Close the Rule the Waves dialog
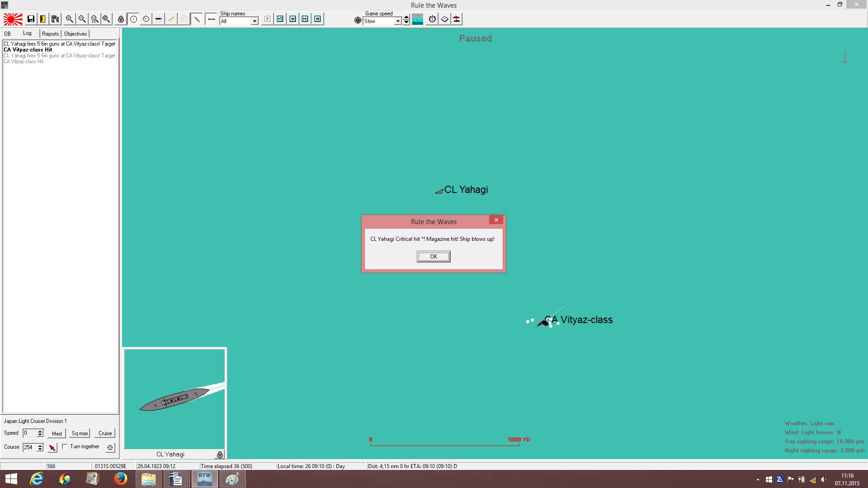868x488 pixels. tap(496, 220)
